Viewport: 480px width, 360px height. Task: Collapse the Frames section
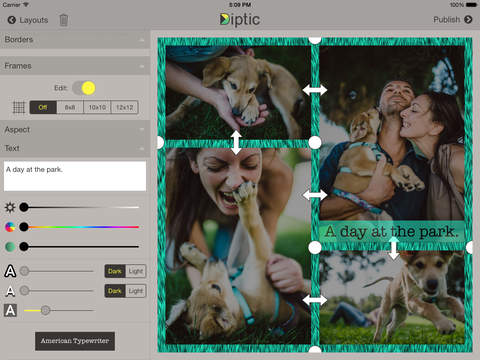tap(75, 66)
